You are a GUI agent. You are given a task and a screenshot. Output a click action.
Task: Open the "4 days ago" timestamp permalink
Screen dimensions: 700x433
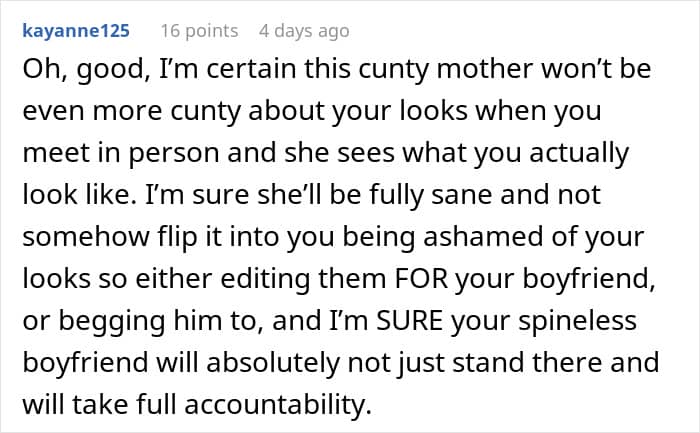pos(303,31)
